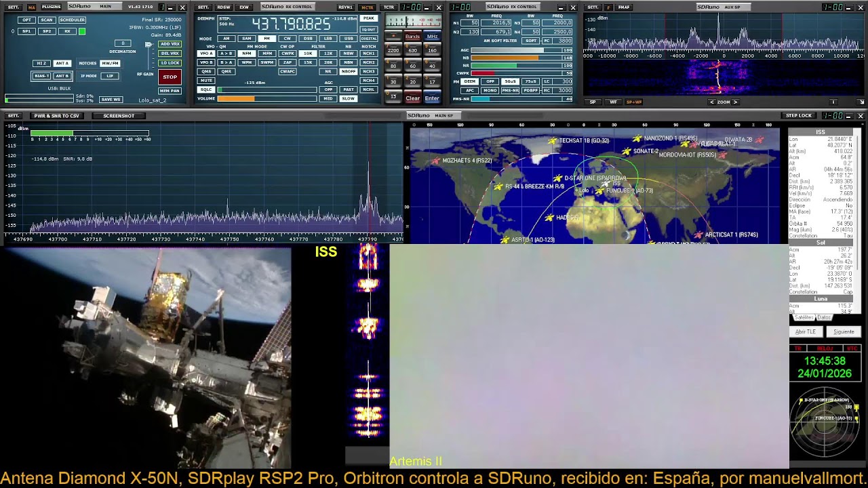Viewport: 868px width, 488px height.
Task: Toggle the SQLC squelch button
Action: coord(205,89)
